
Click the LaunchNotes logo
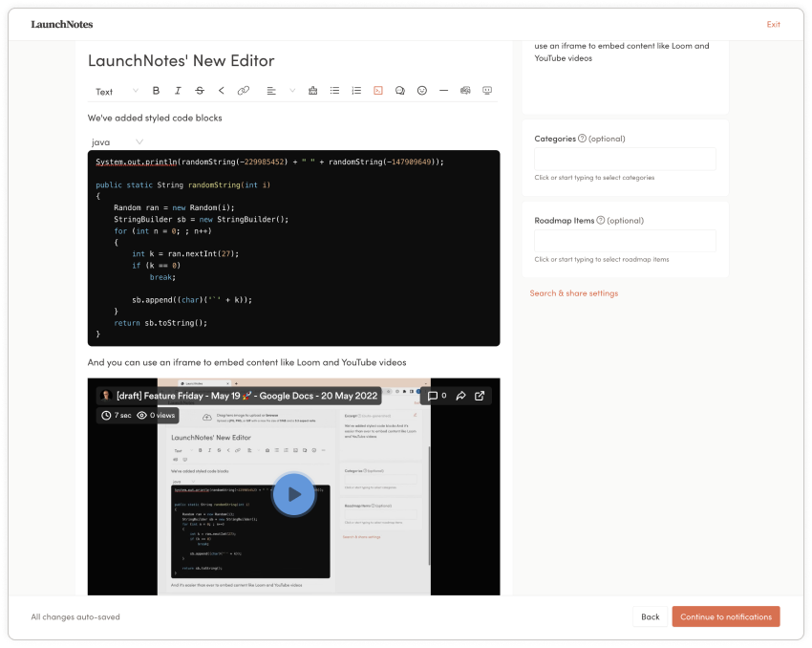[x=62, y=24]
